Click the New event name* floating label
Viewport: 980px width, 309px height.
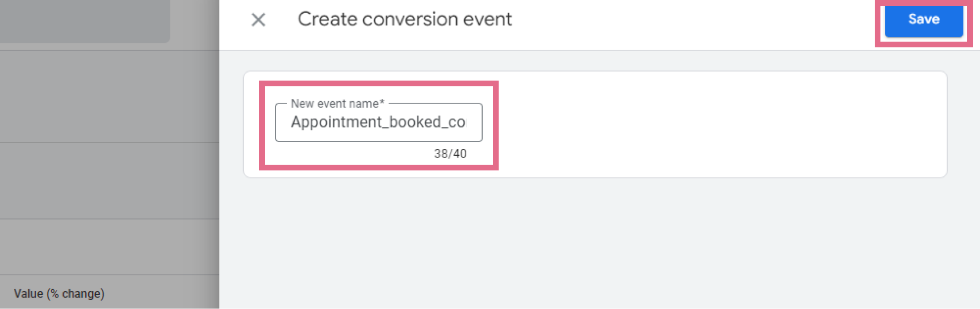pyautogui.click(x=337, y=104)
